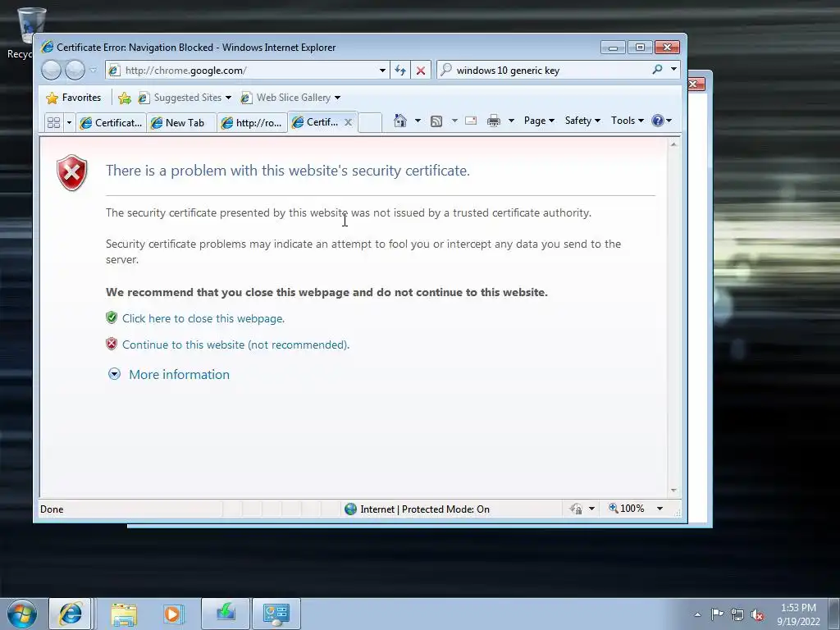The height and width of the screenshot is (630, 840).
Task: Click Internet Protected Mode status globe
Action: click(x=351, y=509)
